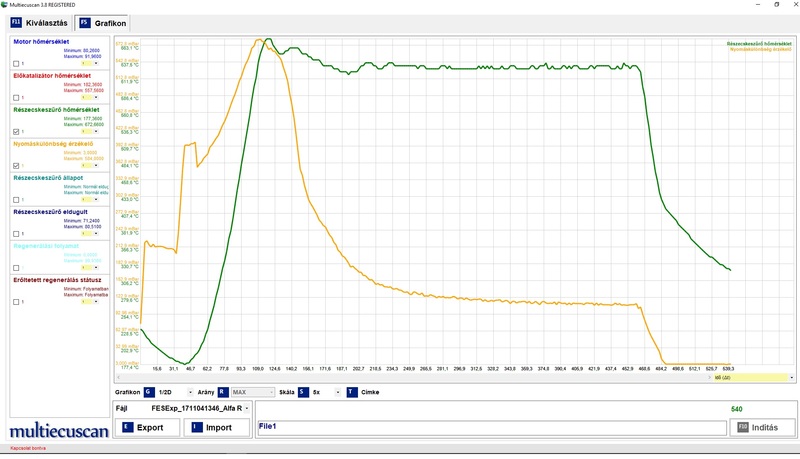Switch to the Grafikon tab

point(102,22)
